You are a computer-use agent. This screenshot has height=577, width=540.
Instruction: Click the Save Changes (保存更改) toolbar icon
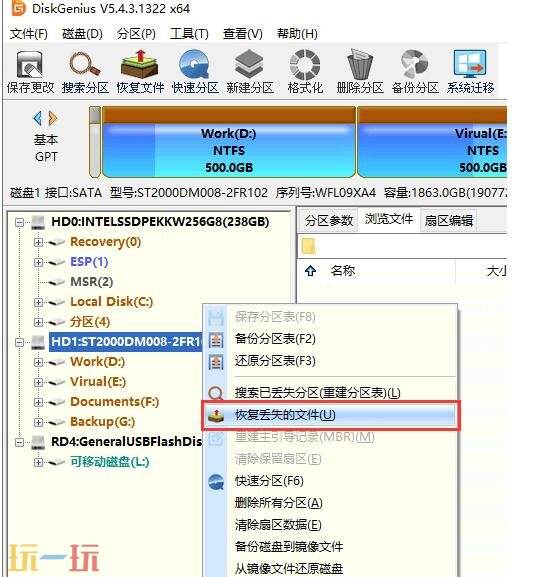tap(30, 65)
